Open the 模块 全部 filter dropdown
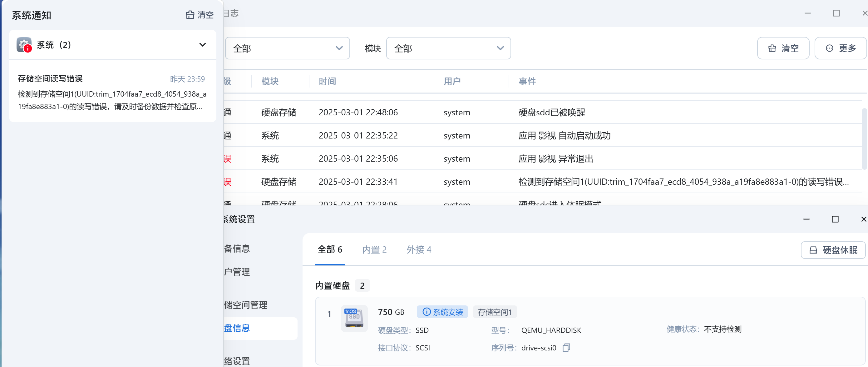Viewport: 868px width, 367px height. 448,48
